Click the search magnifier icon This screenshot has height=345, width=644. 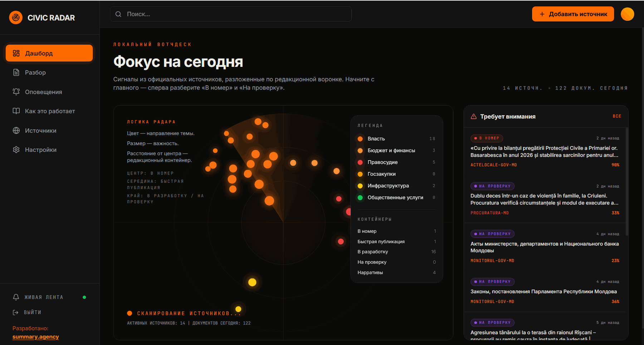tap(118, 14)
